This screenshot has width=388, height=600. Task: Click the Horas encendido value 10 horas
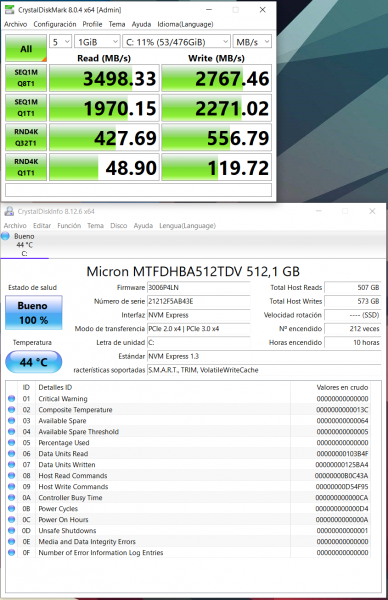tap(353, 342)
